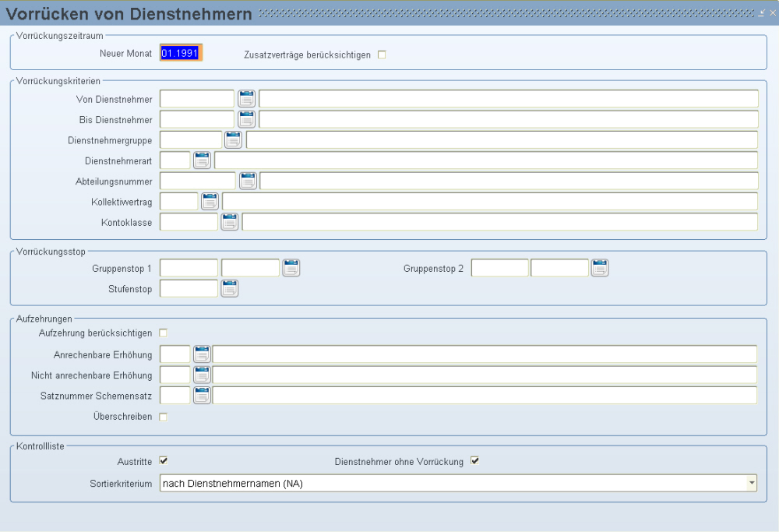Click the Neuer Monat date field

181,53
